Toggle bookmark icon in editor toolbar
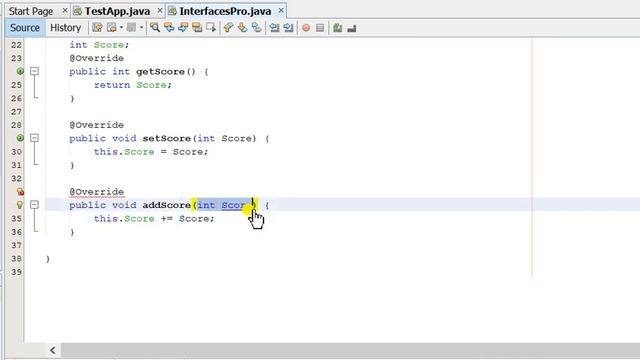Viewport: 640px width, 360px height. 256,28
